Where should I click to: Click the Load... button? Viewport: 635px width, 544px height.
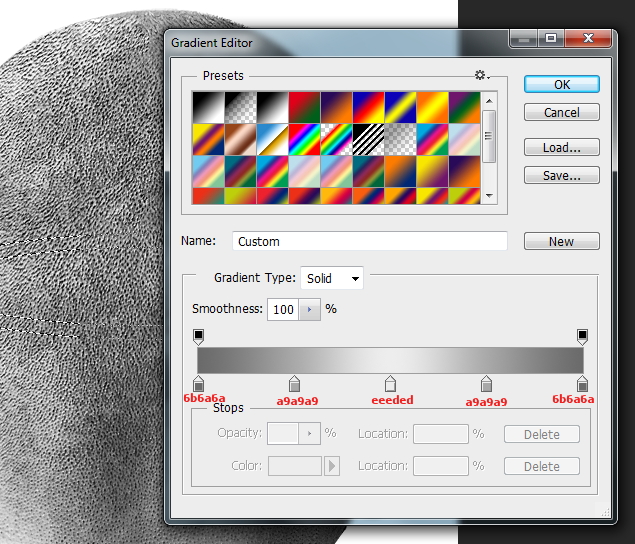[561, 148]
